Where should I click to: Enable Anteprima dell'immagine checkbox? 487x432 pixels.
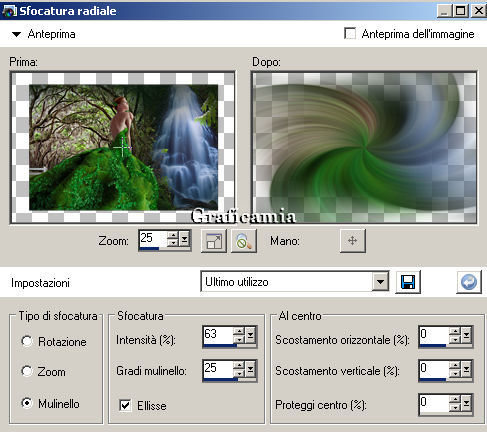tap(350, 34)
